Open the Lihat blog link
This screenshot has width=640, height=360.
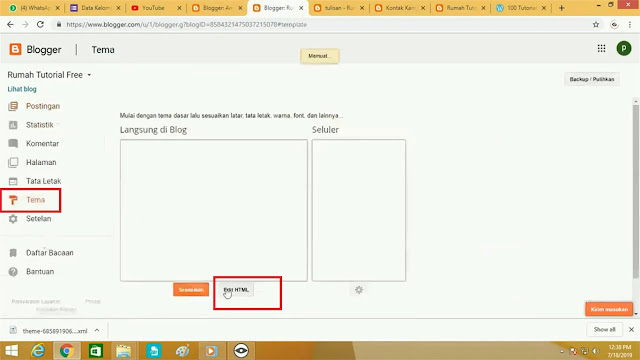[x=22, y=89]
